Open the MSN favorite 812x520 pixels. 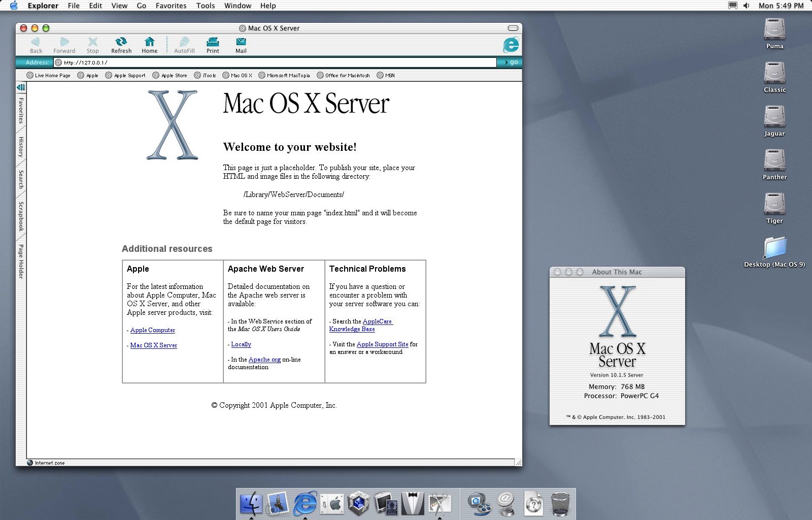[x=386, y=75]
